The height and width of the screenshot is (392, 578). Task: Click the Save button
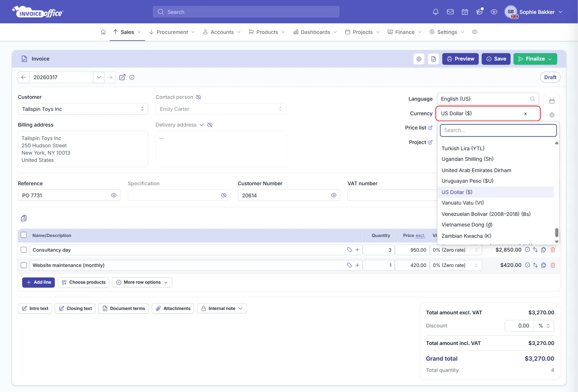click(x=496, y=59)
